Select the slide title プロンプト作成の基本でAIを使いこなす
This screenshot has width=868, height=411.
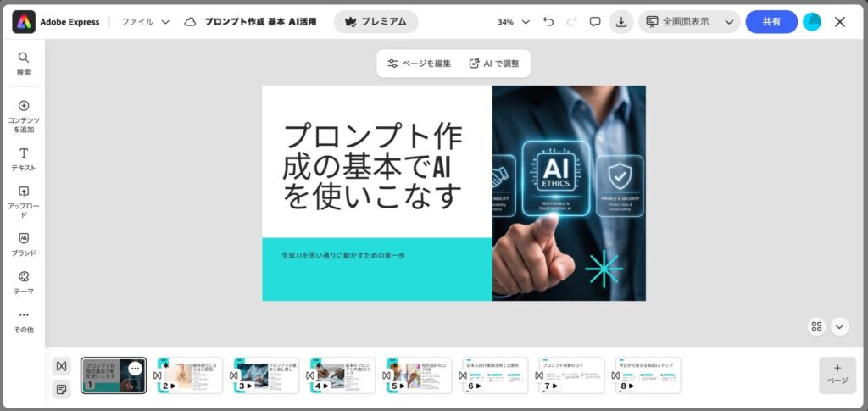click(x=372, y=166)
